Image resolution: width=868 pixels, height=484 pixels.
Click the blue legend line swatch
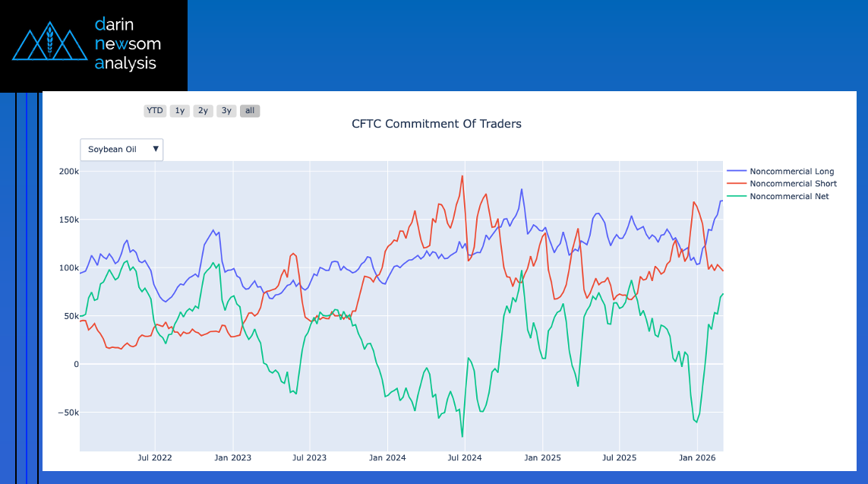(x=737, y=171)
